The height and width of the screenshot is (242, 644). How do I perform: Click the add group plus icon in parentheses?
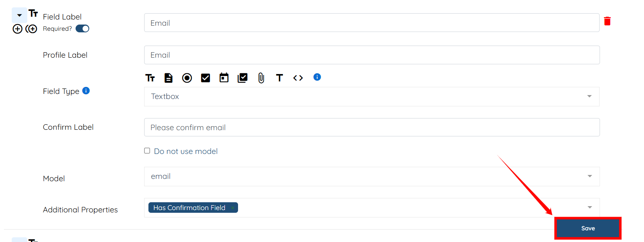(32, 29)
